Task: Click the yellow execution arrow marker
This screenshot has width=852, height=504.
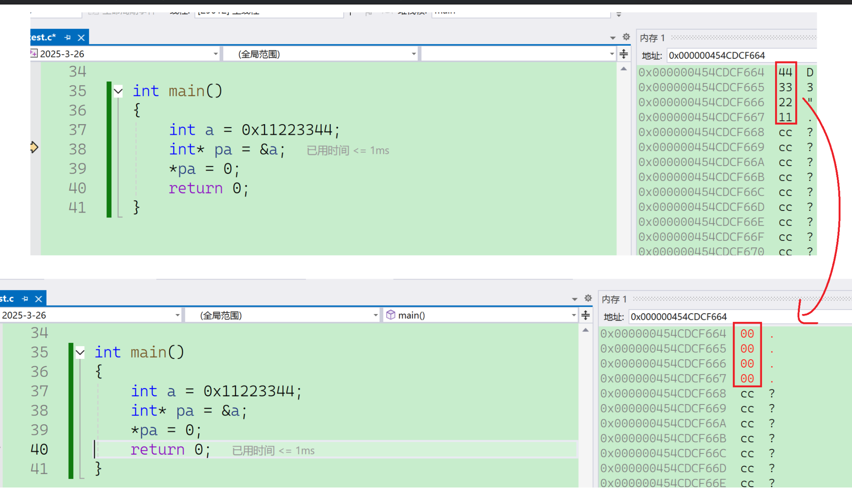Action: tap(34, 147)
